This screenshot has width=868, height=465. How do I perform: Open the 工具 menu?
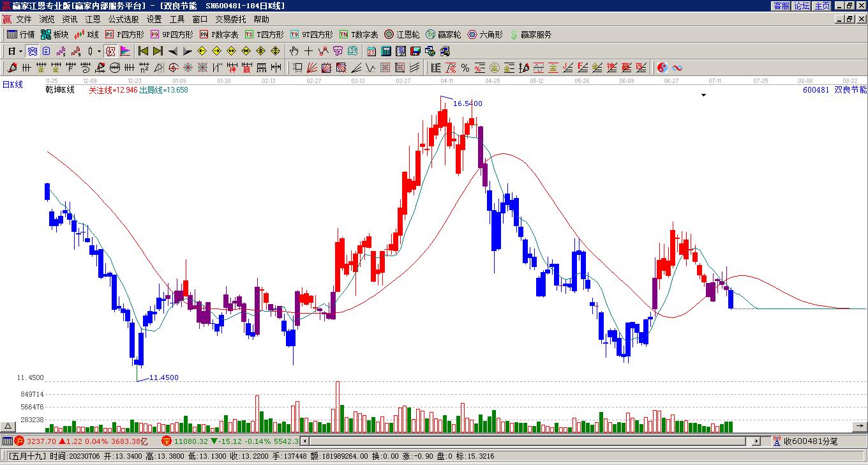[177, 20]
